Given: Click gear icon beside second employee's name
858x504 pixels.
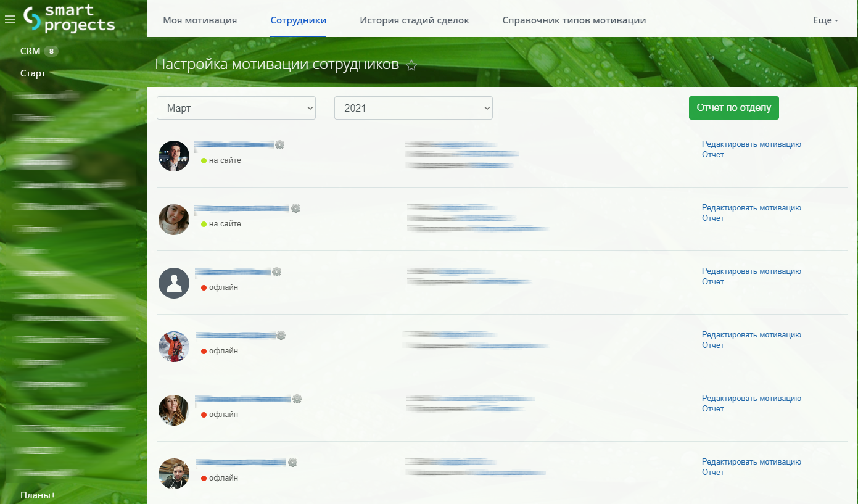Looking at the screenshot, I should point(295,209).
